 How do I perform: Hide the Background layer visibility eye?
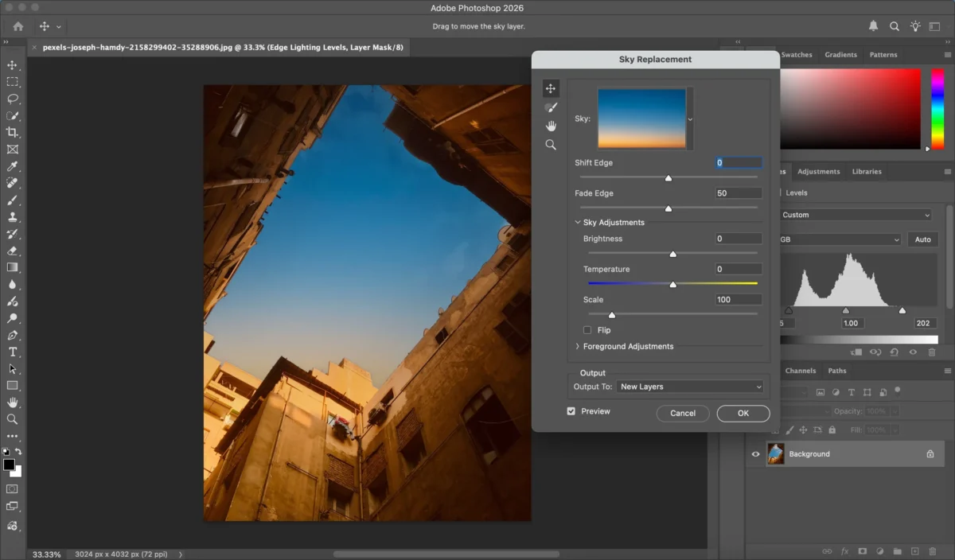click(x=756, y=454)
